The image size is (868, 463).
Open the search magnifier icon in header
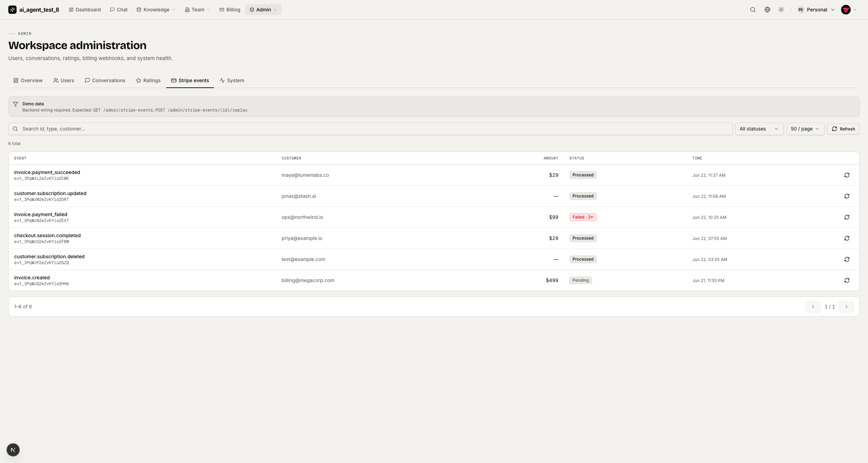(x=753, y=10)
